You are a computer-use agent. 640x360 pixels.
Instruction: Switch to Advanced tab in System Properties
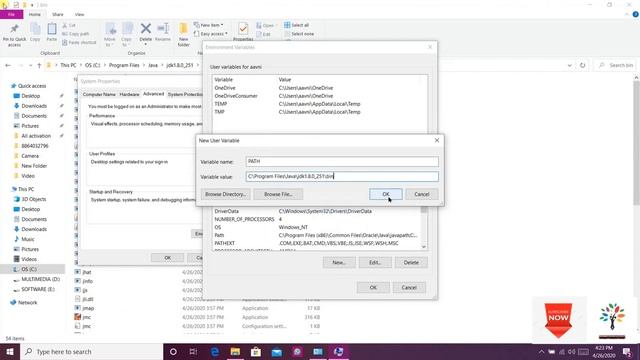pos(153,94)
